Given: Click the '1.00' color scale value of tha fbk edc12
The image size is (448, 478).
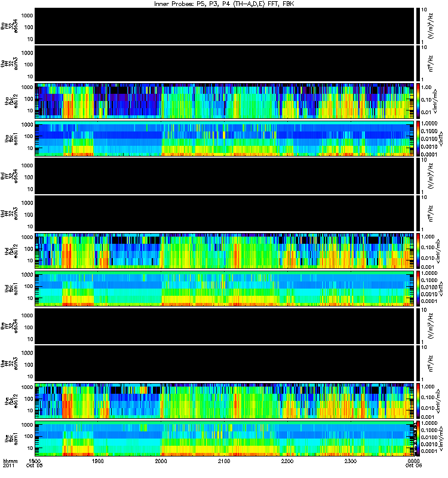Looking at the screenshot, I should [426, 87].
